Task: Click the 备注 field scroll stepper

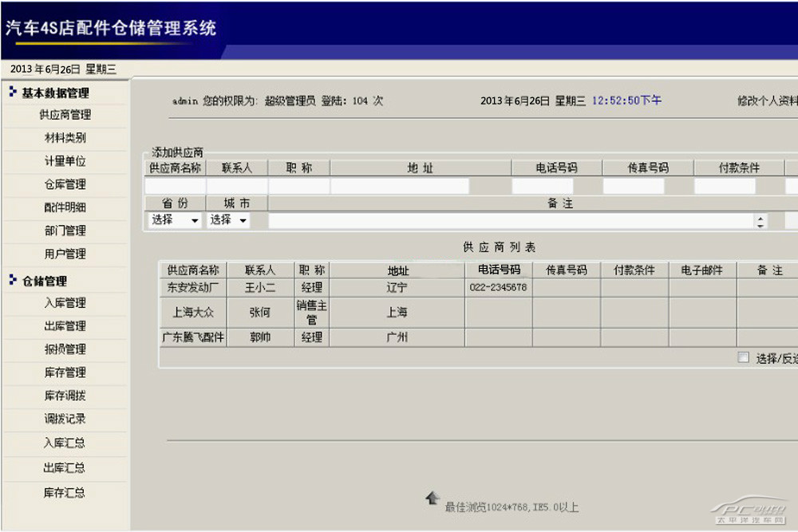Action: pyautogui.click(x=760, y=221)
